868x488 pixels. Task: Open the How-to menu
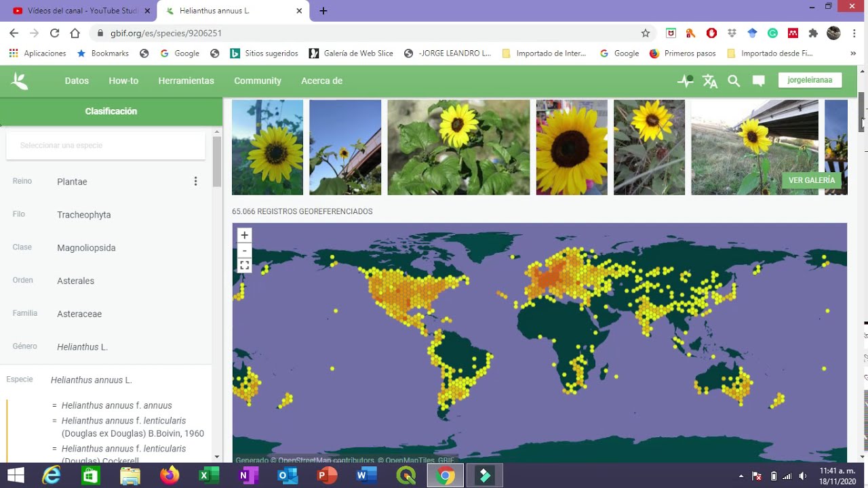click(123, 81)
